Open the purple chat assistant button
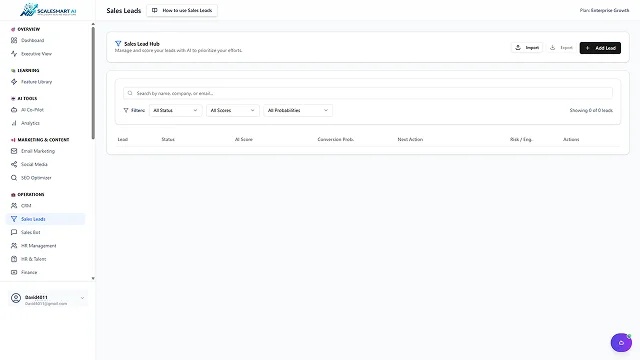This screenshot has height=360, width=640. point(621,343)
